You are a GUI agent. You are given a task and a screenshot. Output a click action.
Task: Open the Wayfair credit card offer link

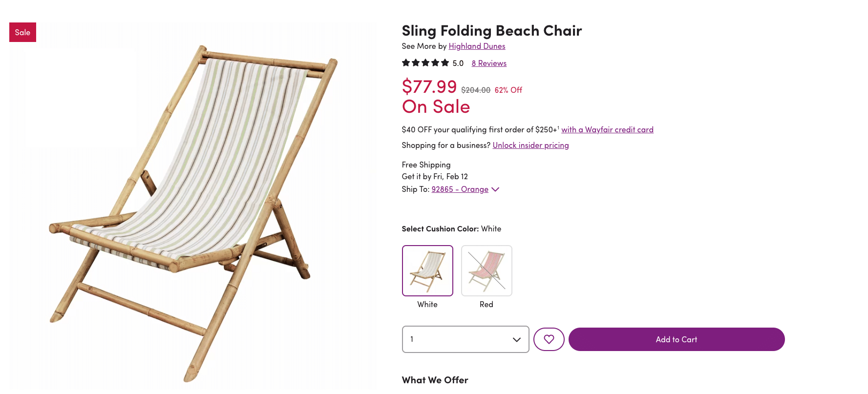[607, 130]
